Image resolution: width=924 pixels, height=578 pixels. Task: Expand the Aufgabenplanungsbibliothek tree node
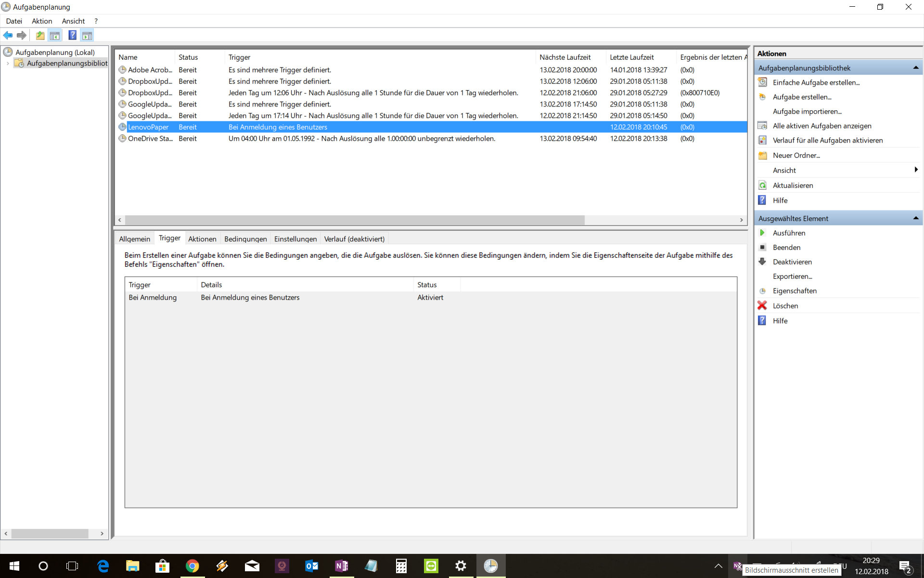click(x=8, y=63)
